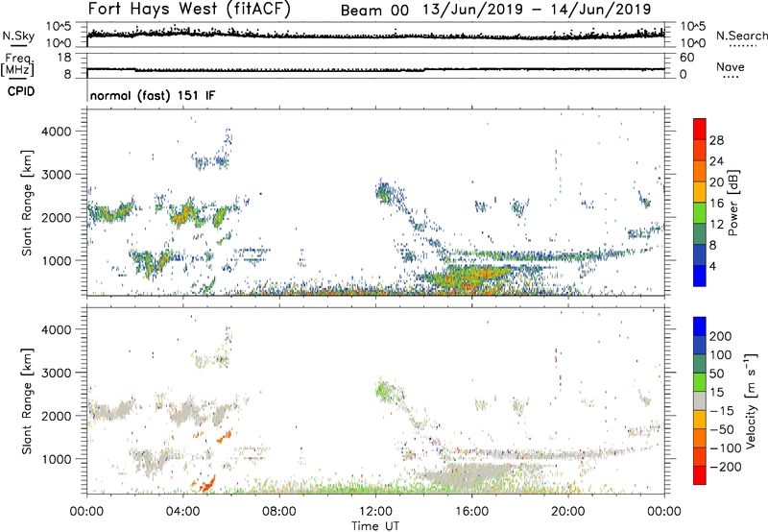Click the 'Fort Hays West (fitACF)' title
The height and width of the screenshot is (532, 768).
(x=189, y=10)
